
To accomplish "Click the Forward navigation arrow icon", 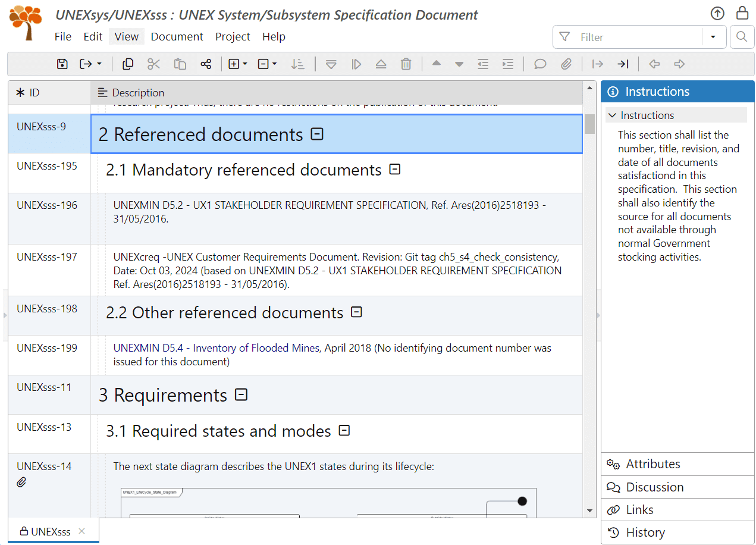I will coord(679,64).
